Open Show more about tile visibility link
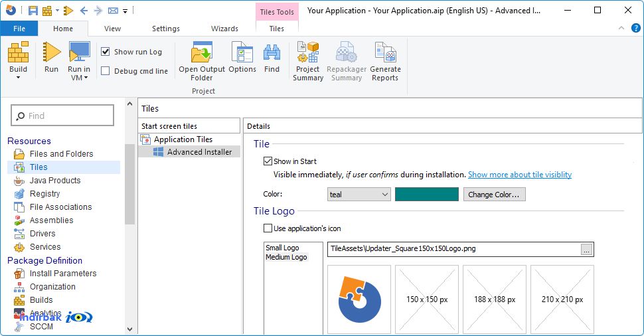This screenshot has height=336, width=644. [520, 175]
